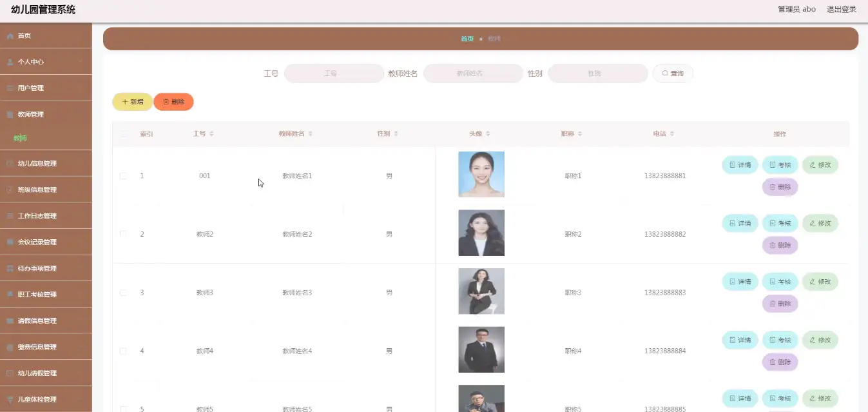Check the checkbox on row 4
Image resolution: width=868 pixels, height=412 pixels.
[123, 351]
